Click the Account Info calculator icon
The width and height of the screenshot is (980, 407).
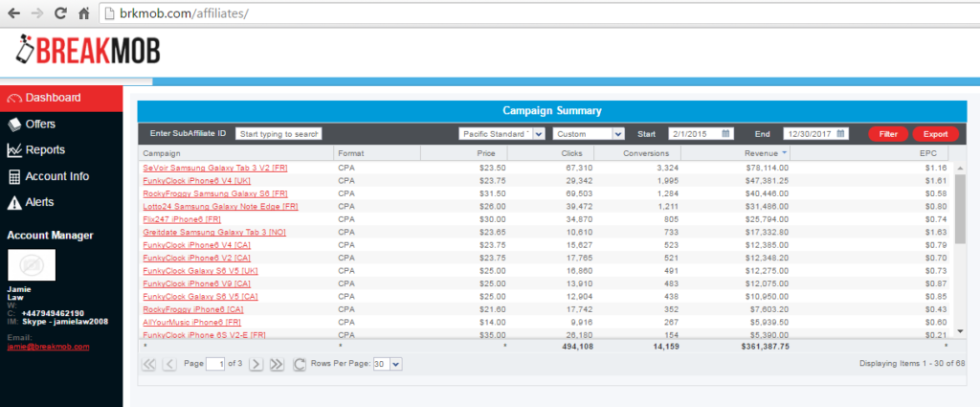click(x=14, y=177)
